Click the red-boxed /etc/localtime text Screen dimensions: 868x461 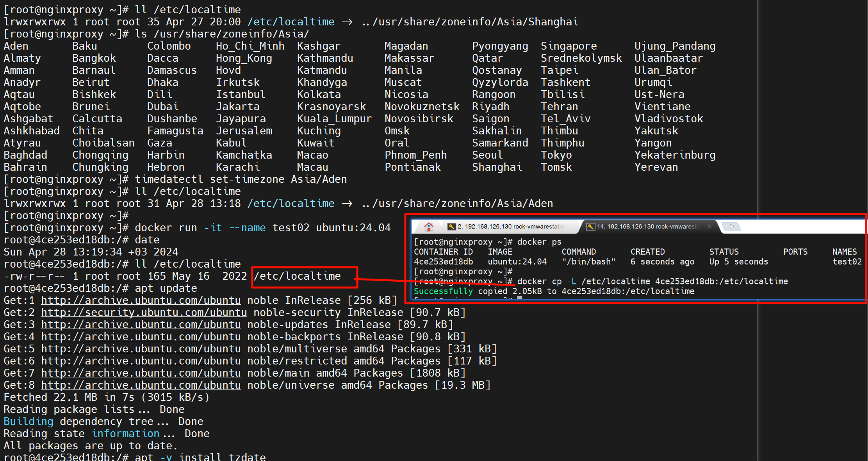pos(298,277)
